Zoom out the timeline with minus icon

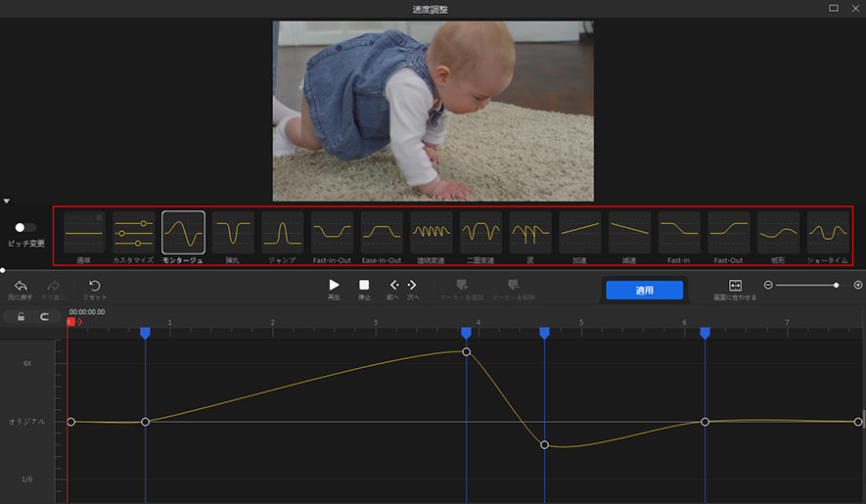click(x=768, y=285)
